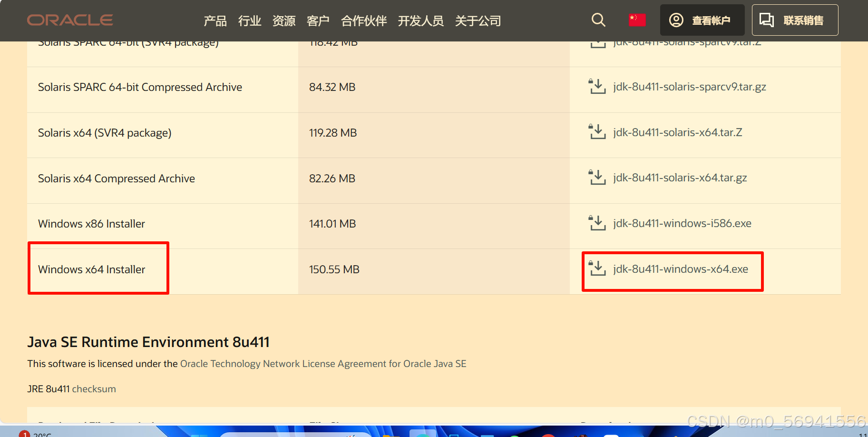Click download icon for solaris-sparcv9.tar.gz

597,87
